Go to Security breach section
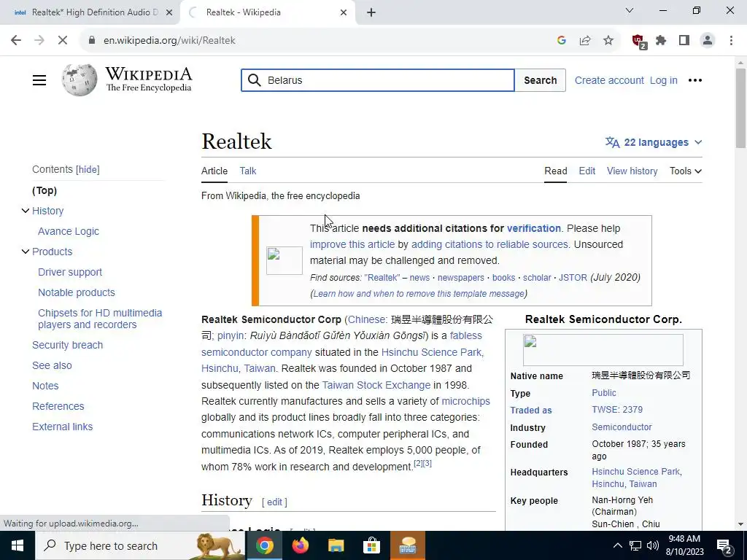This screenshot has width=747, height=560. (x=67, y=345)
